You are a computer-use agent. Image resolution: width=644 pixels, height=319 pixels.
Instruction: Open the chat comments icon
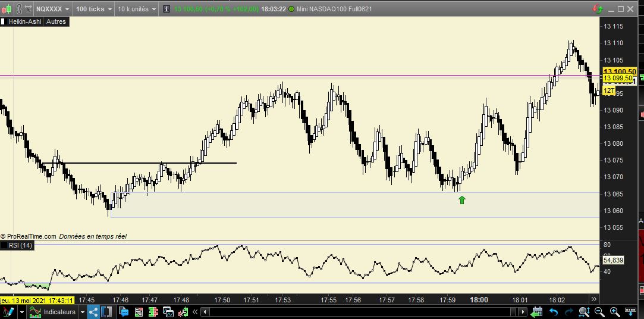pyautogui.click(x=123, y=312)
